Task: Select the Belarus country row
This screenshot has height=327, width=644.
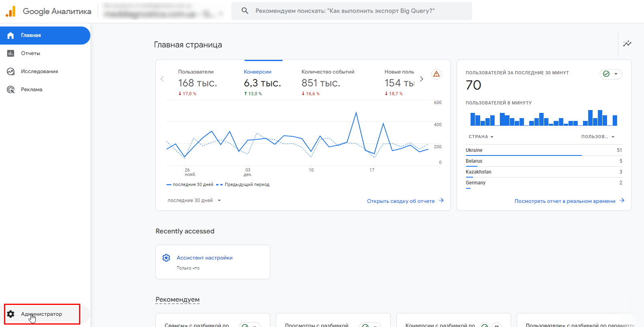Action: pyautogui.click(x=544, y=161)
